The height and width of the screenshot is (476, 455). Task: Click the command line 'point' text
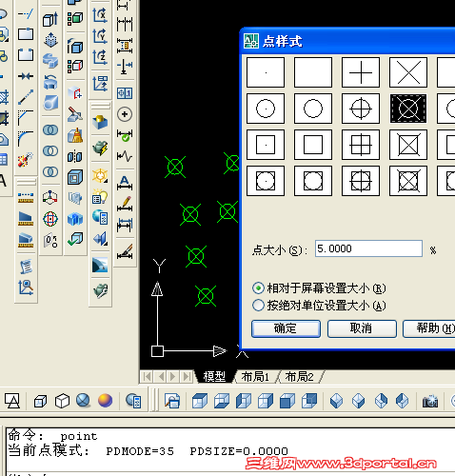tap(79, 436)
